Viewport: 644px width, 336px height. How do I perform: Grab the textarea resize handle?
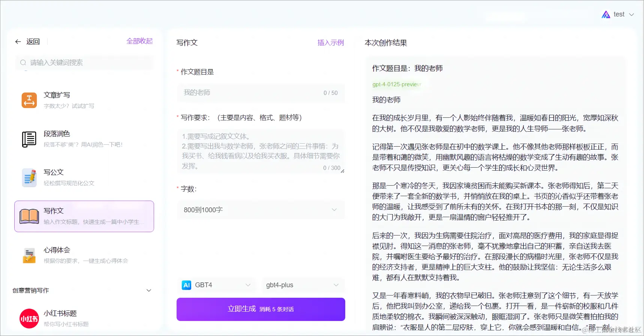[342, 171]
